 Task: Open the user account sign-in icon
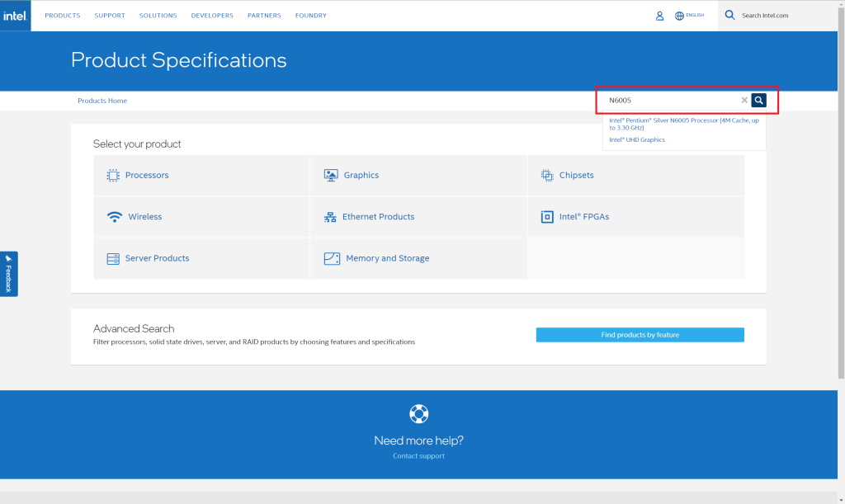click(659, 16)
